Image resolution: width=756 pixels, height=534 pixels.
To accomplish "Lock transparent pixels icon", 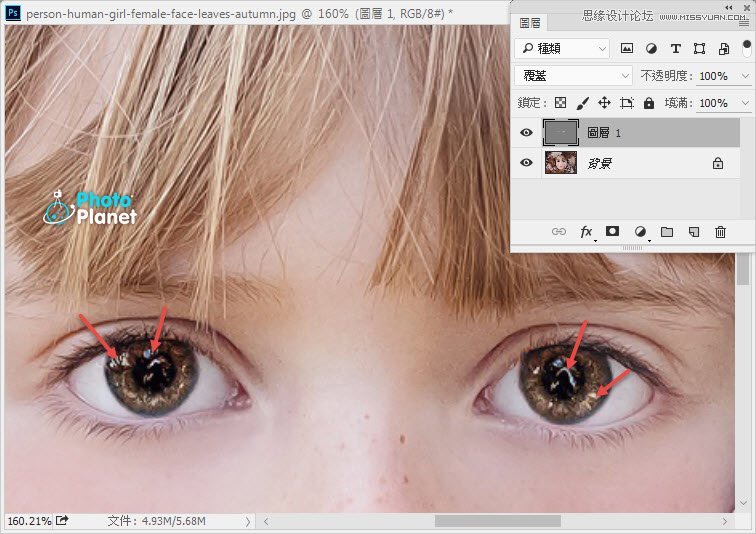I will click(560, 103).
